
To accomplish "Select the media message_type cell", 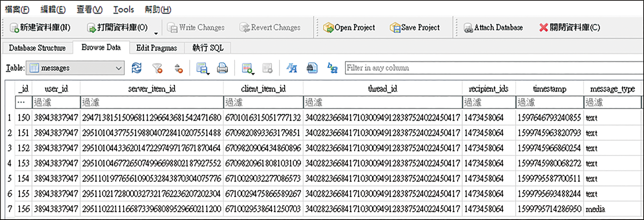I will (x=613, y=209).
